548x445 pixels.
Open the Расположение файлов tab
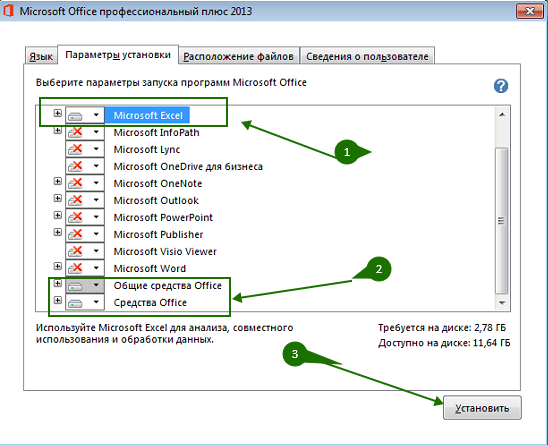point(238,56)
